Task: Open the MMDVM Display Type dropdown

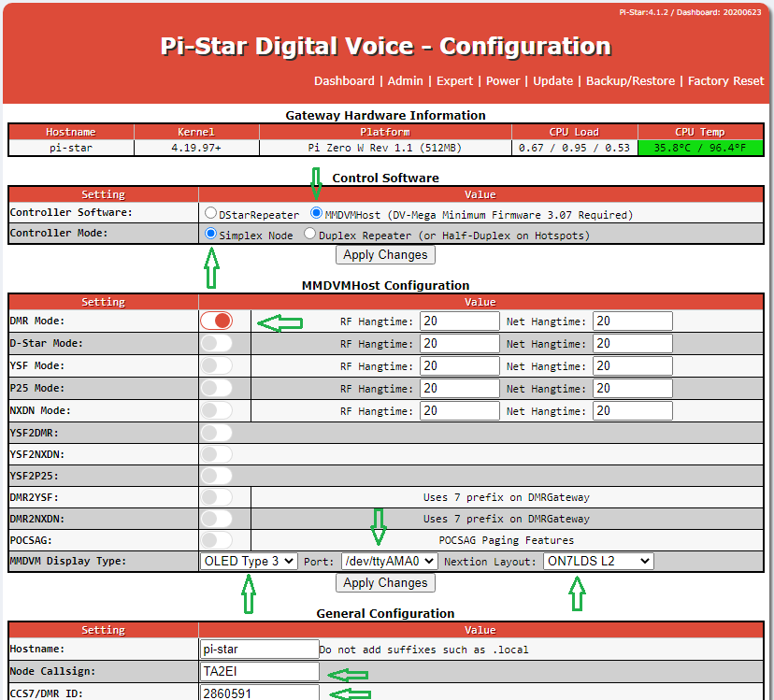Action: pyautogui.click(x=249, y=562)
